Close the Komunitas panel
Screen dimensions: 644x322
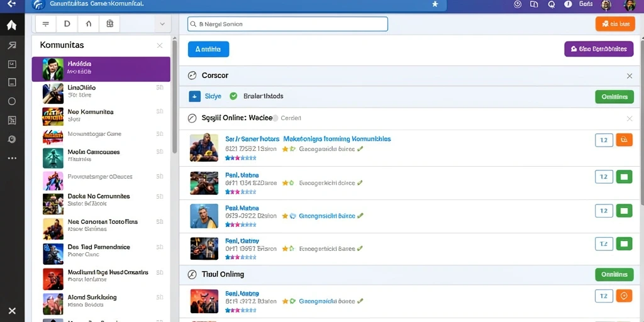160,45
